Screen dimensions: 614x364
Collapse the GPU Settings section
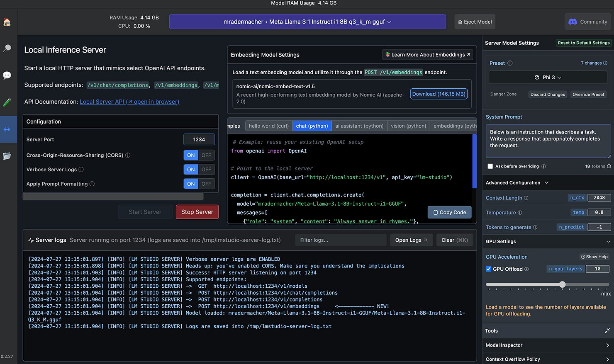click(608, 241)
